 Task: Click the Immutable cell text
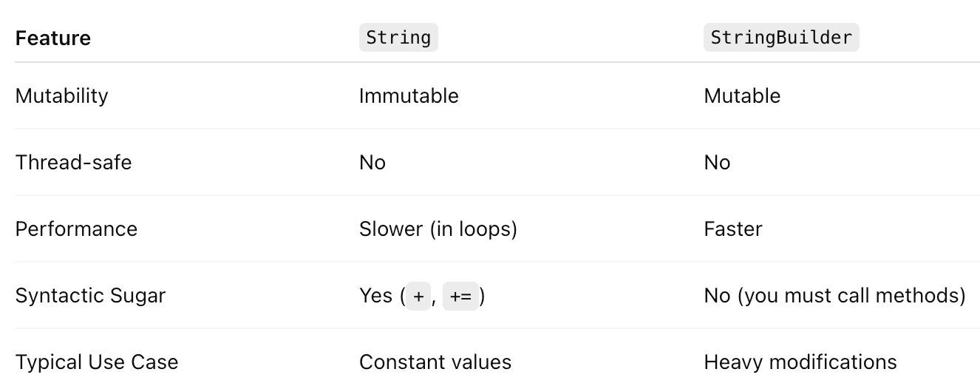coord(409,96)
